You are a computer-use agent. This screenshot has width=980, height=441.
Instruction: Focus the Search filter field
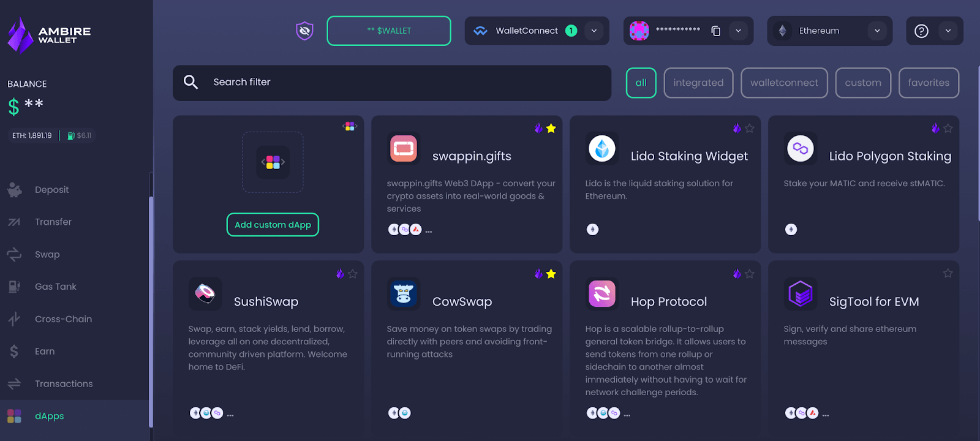(392, 83)
